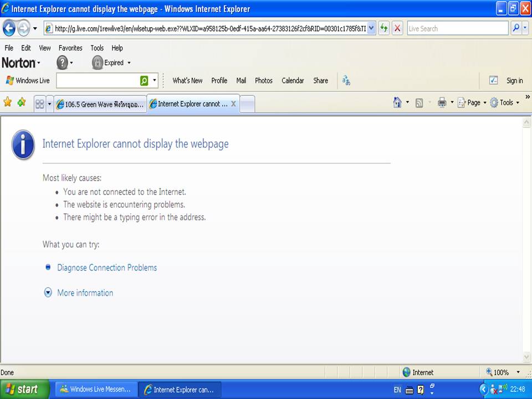
Task: Open the Favorites Center star icon
Action: 7,102
